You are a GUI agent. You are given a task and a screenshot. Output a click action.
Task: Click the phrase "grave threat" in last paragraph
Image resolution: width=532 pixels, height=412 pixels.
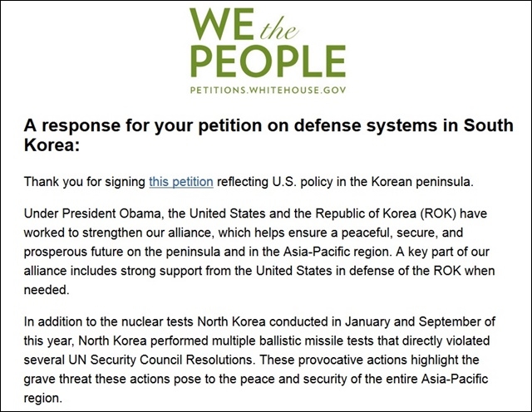coord(57,379)
